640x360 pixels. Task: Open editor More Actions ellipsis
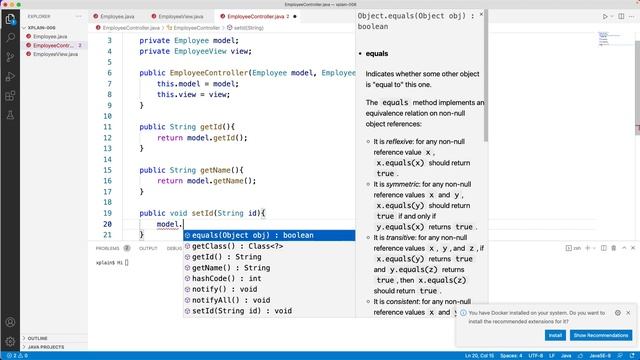pos(631,16)
